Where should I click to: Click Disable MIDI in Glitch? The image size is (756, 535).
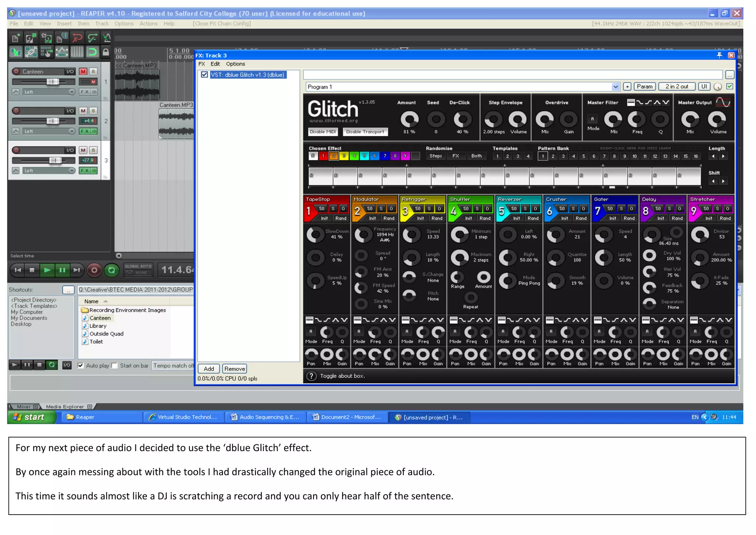coord(323,132)
